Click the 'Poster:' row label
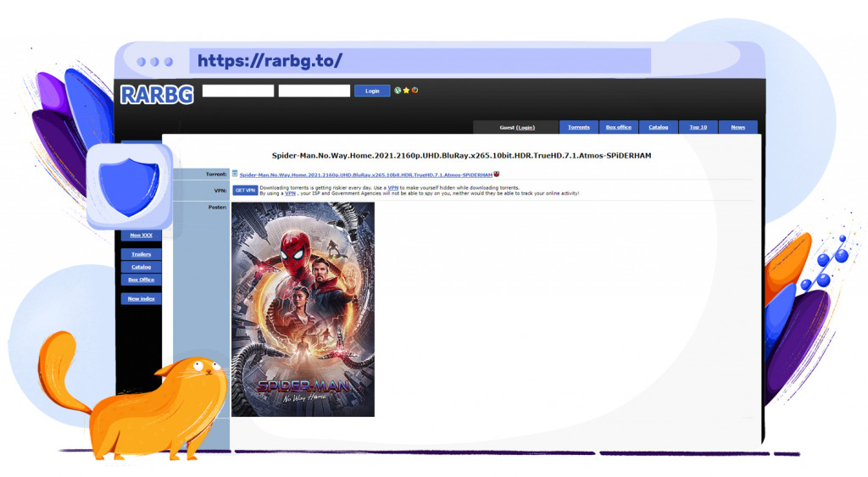The image size is (868, 477). (218, 207)
